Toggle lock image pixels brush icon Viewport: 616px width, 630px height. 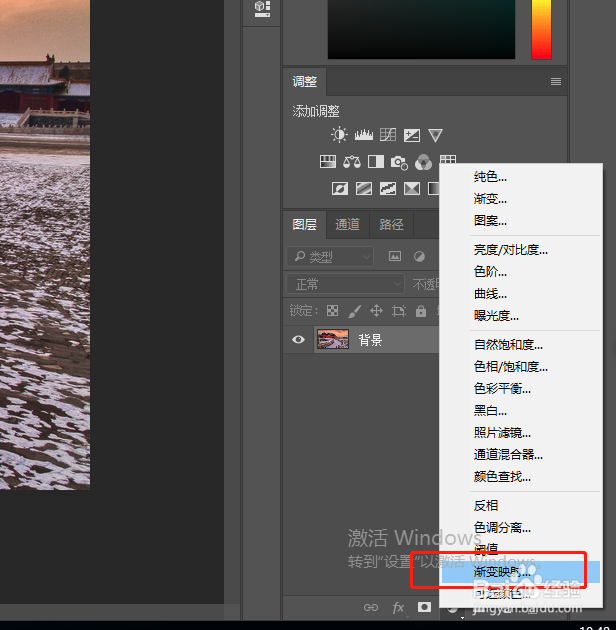pyautogui.click(x=354, y=311)
